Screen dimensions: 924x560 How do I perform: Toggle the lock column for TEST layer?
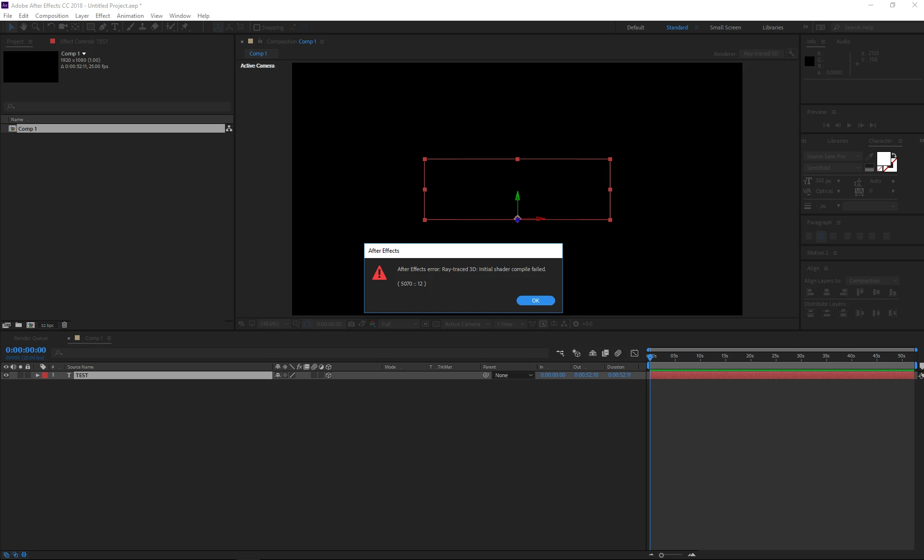tap(28, 375)
